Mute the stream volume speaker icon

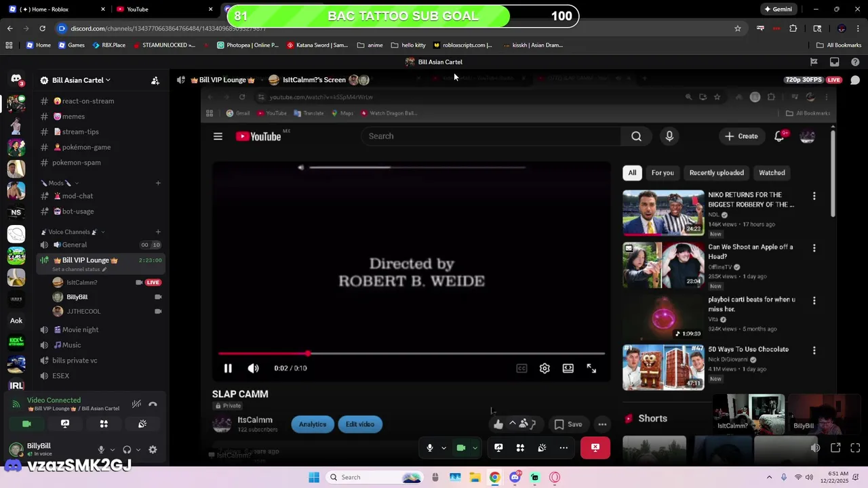(815, 447)
